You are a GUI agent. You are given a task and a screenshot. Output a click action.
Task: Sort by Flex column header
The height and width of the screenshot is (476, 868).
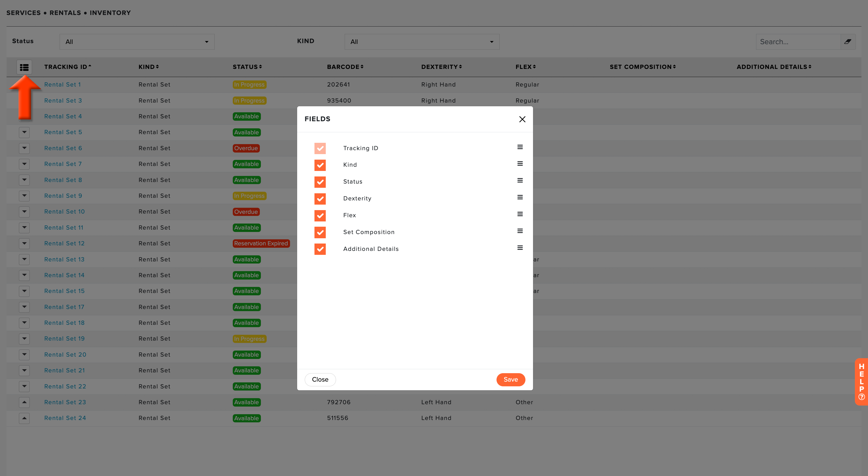click(x=526, y=67)
